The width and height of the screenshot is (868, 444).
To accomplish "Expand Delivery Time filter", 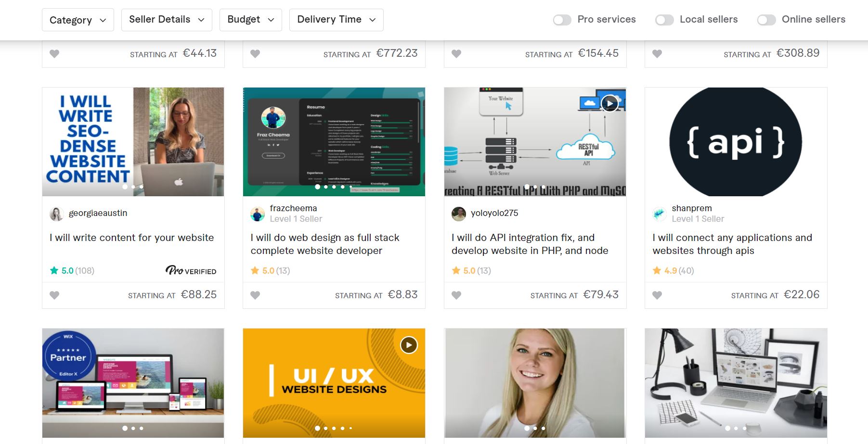I will click(x=337, y=20).
